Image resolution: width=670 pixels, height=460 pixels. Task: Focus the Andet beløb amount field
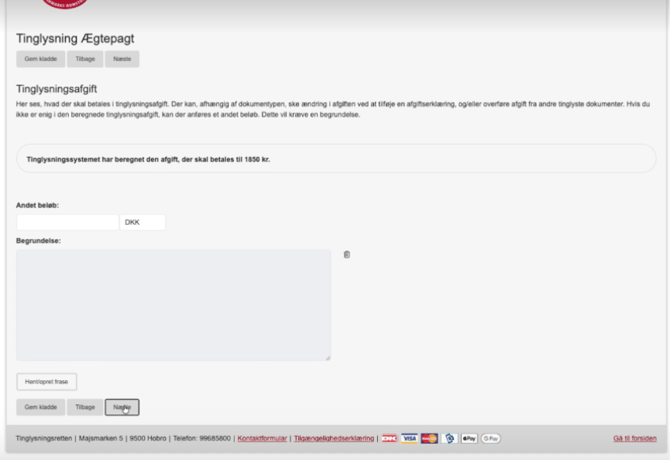click(x=67, y=222)
